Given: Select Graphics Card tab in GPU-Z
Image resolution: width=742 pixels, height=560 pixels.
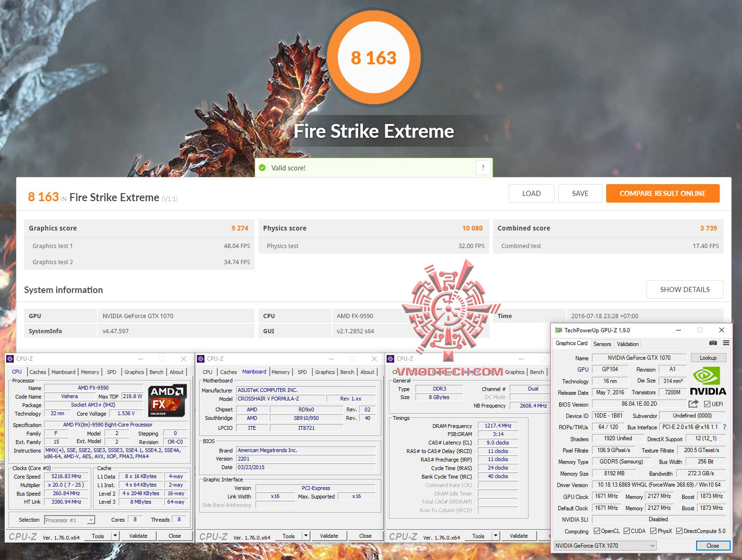Looking at the screenshot, I should point(572,343).
